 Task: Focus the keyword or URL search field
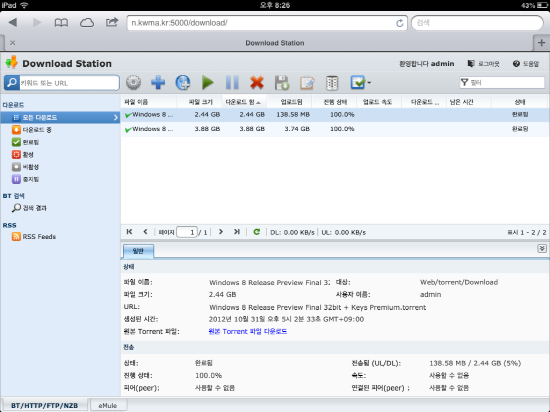click(69, 83)
